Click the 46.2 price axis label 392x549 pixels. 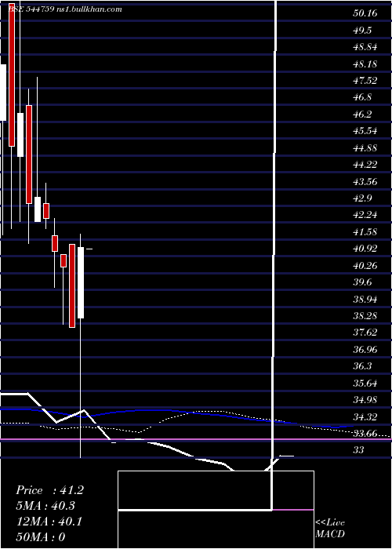tap(362, 115)
